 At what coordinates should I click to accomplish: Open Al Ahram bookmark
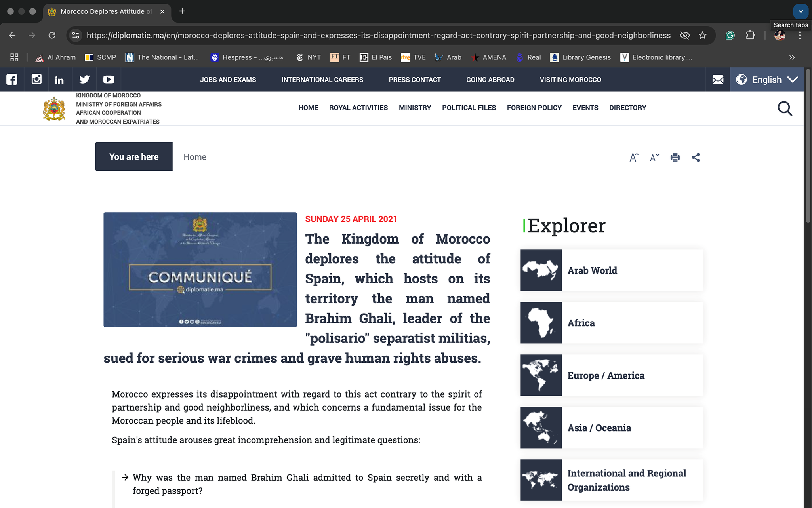tap(55, 57)
